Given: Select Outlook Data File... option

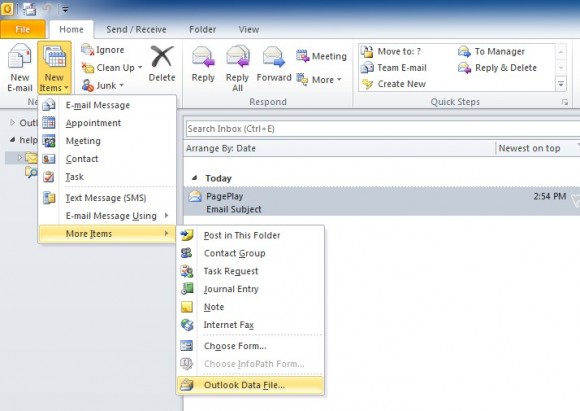Looking at the screenshot, I should click(x=250, y=385).
